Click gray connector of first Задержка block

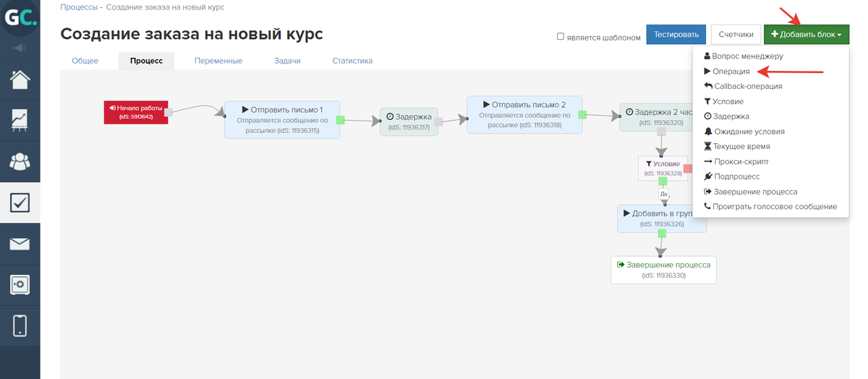point(438,122)
